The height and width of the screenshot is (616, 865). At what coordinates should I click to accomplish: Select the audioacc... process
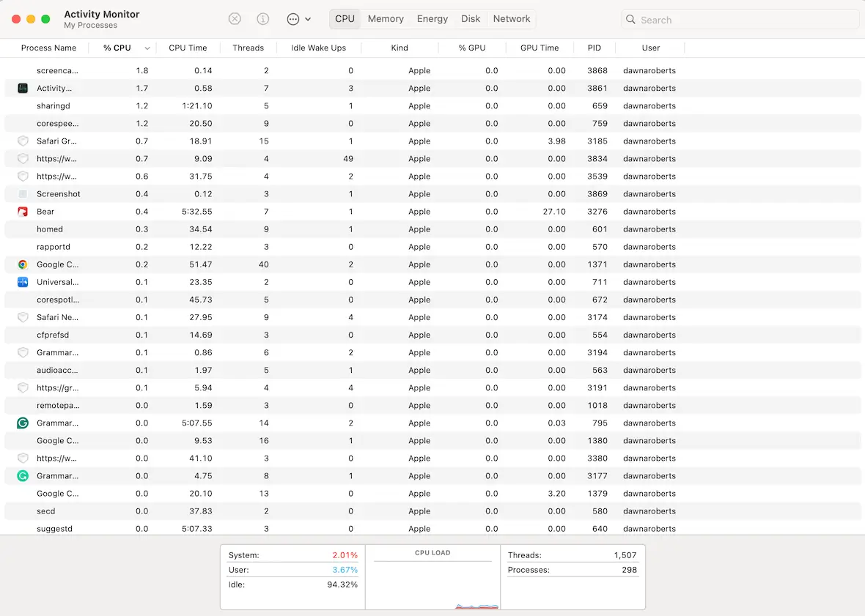coord(432,371)
